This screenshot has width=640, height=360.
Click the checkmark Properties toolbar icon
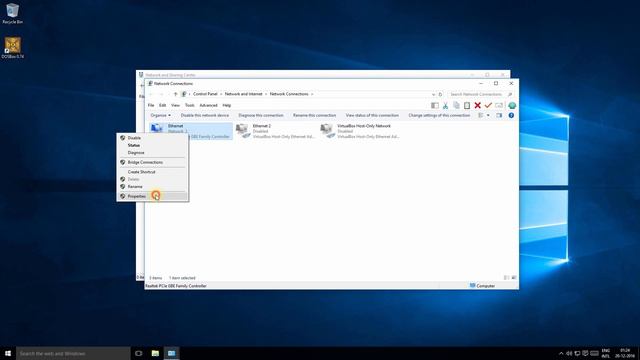(x=488, y=106)
